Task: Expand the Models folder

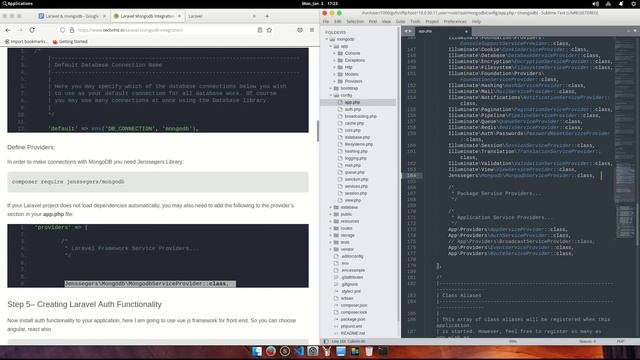Action: 334,74
